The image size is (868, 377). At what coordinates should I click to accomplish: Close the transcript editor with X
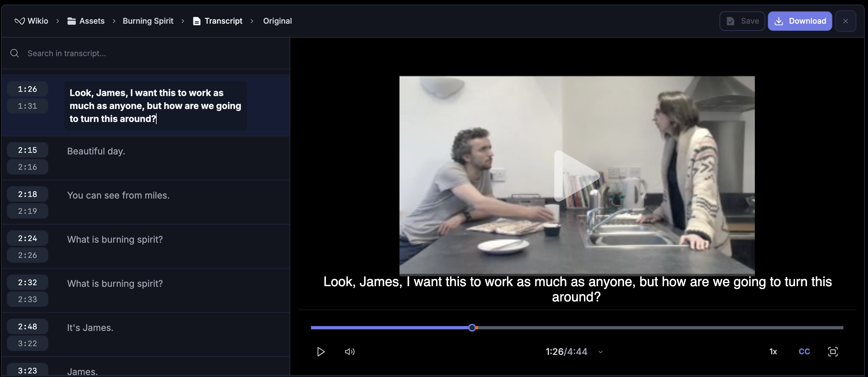click(845, 21)
